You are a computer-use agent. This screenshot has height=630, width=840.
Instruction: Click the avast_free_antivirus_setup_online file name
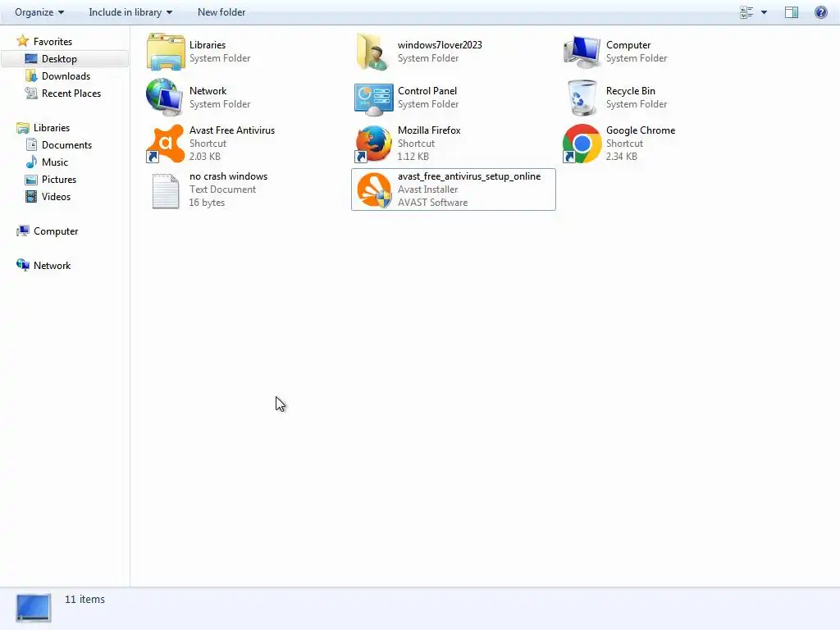click(x=469, y=176)
